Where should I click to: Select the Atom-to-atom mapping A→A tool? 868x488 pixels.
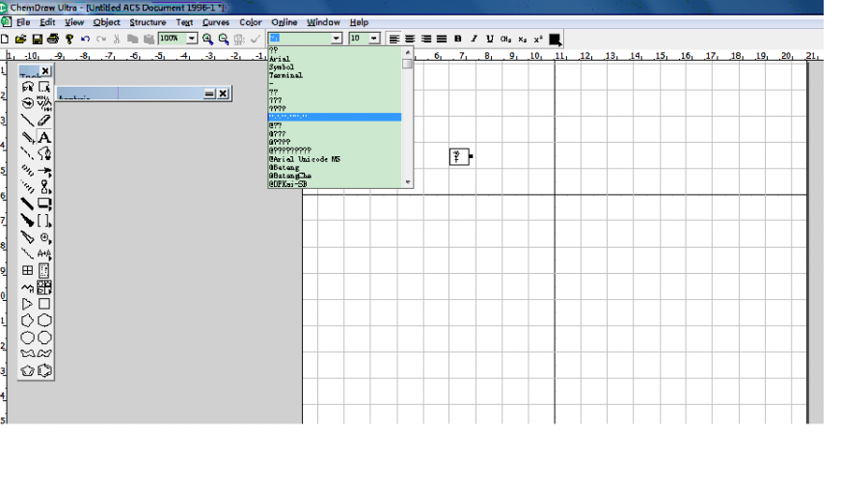click(x=44, y=254)
